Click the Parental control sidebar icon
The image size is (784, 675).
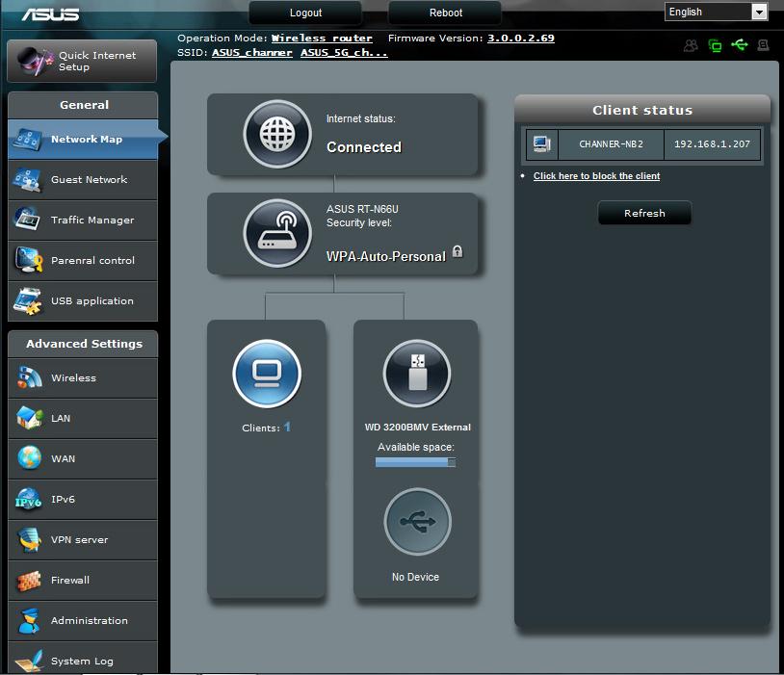coord(29,259)
